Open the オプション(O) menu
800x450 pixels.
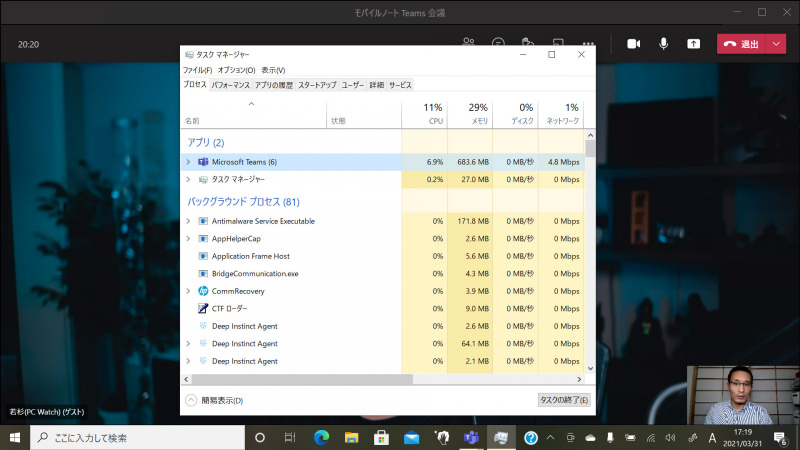coord(236,70)
